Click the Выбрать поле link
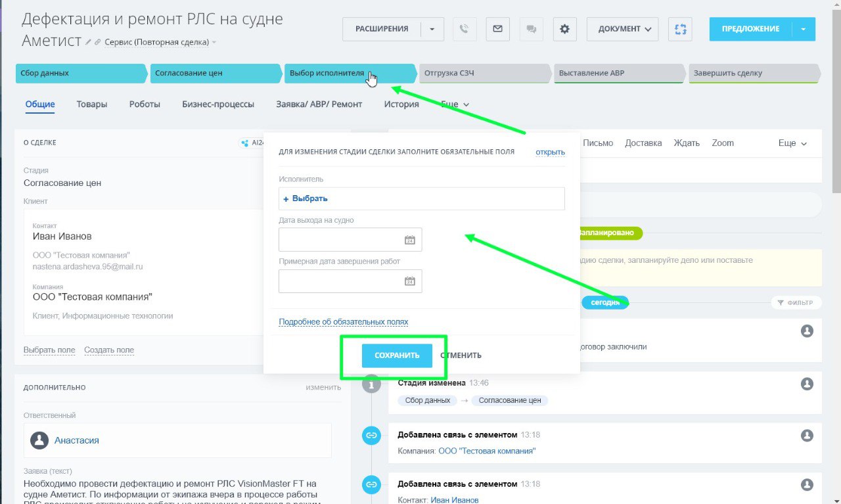The image size is (841, 504). pyautogui.click(x=49, y=350)
